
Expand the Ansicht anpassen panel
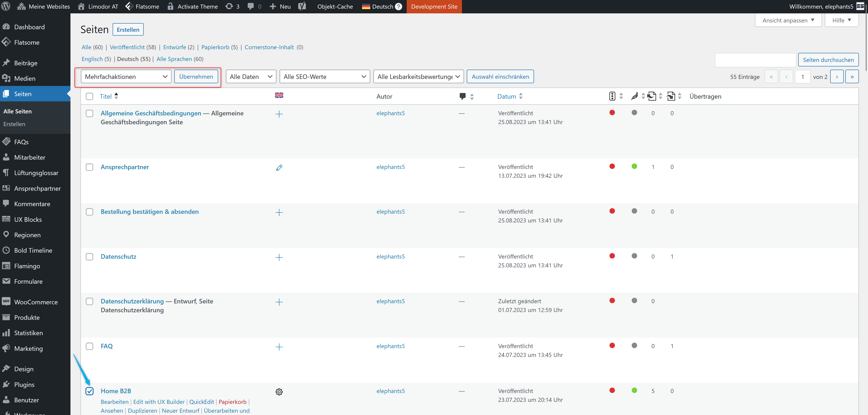[x=788, y=20]
